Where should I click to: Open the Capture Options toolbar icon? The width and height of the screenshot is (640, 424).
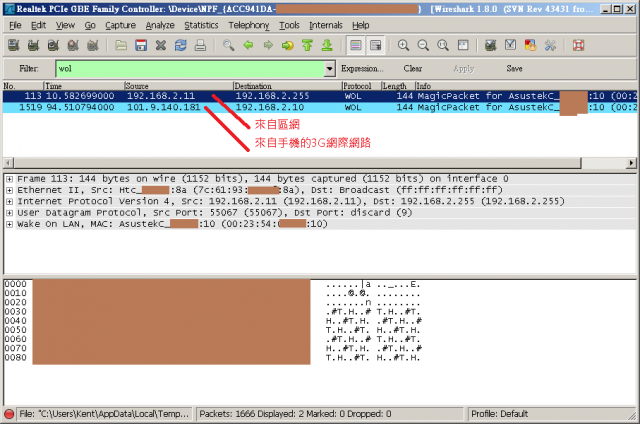point(33,45)
